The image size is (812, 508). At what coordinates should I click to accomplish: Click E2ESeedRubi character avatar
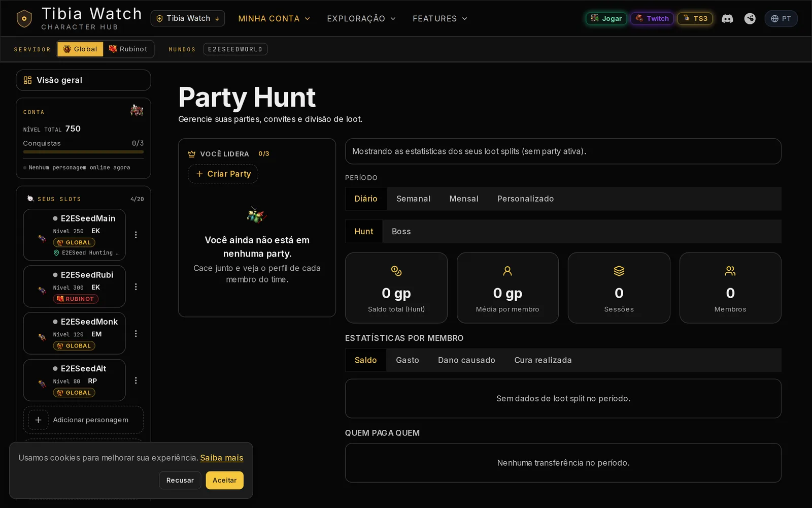[42, 291]
